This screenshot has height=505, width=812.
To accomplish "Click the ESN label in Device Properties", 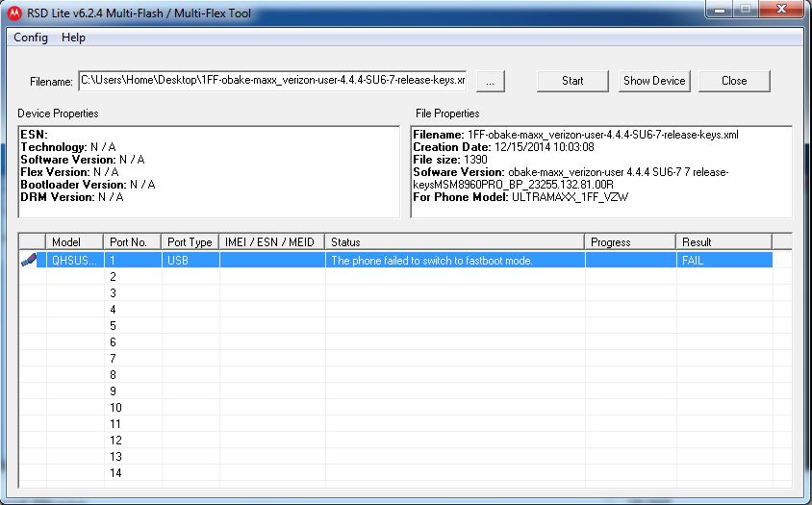I will point(34,135).
